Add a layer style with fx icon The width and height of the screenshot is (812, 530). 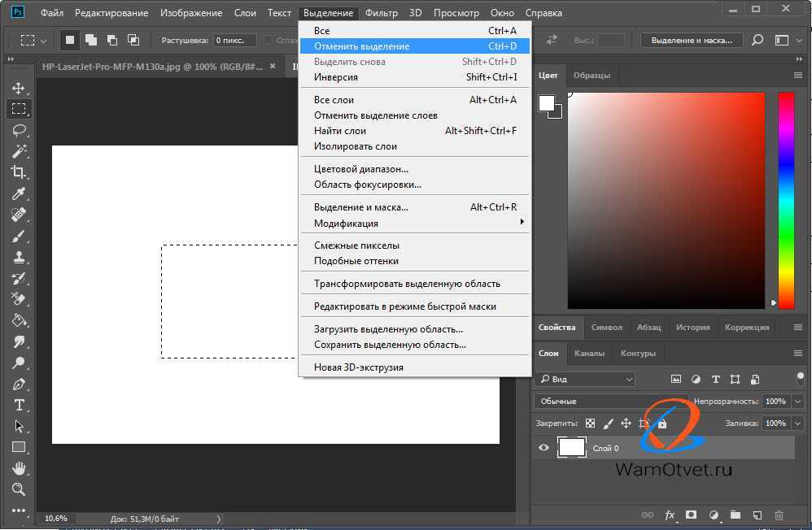(x=670, y=515)
